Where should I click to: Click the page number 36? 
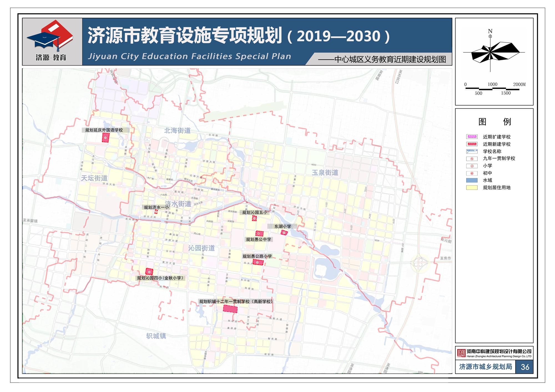tap(525, 367)
